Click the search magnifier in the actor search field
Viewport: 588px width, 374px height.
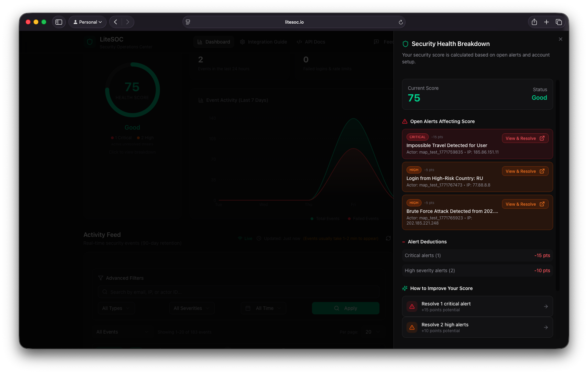[x=104, y=292]
